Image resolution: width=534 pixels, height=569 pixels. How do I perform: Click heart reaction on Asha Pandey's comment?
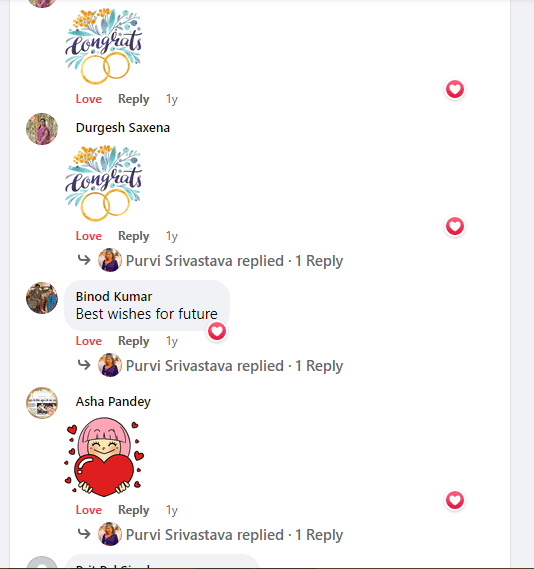455,500
